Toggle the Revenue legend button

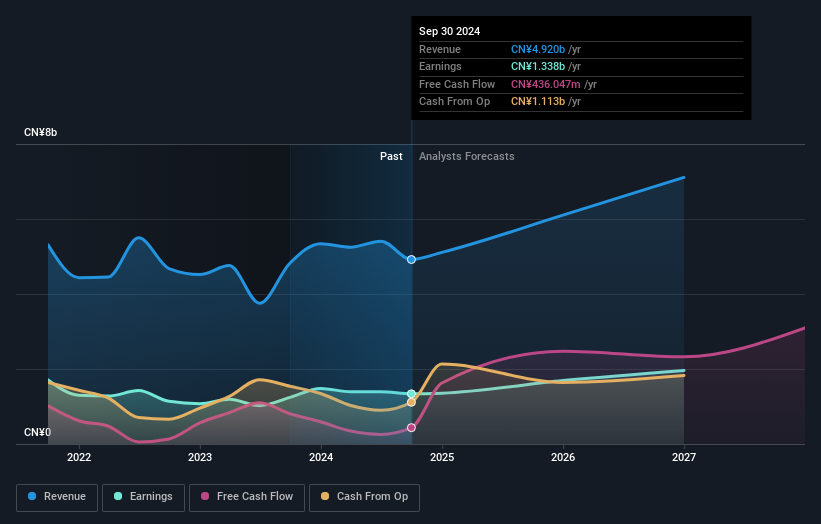coord(57,497)
